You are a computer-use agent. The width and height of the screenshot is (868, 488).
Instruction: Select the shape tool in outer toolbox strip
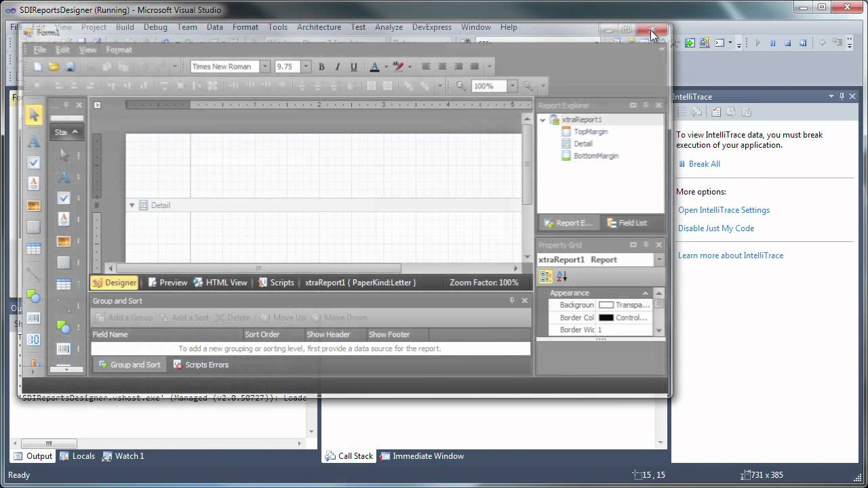[34, 296]
